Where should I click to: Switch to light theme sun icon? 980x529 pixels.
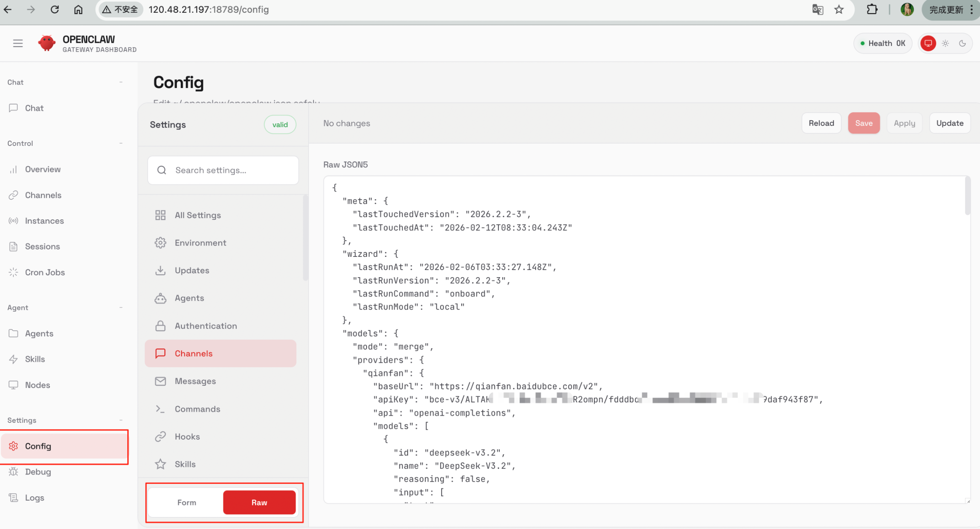945,43
